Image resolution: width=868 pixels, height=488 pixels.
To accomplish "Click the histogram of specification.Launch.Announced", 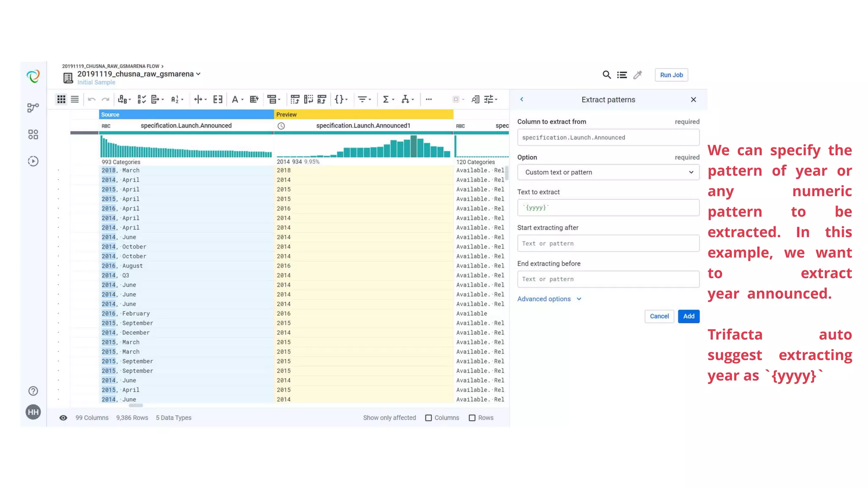I will tap(186, 147).
